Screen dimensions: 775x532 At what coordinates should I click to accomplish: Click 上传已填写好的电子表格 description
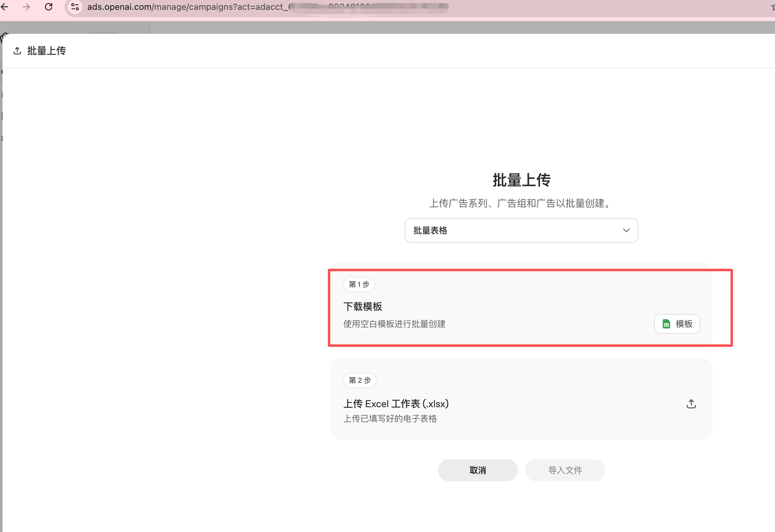390,419
